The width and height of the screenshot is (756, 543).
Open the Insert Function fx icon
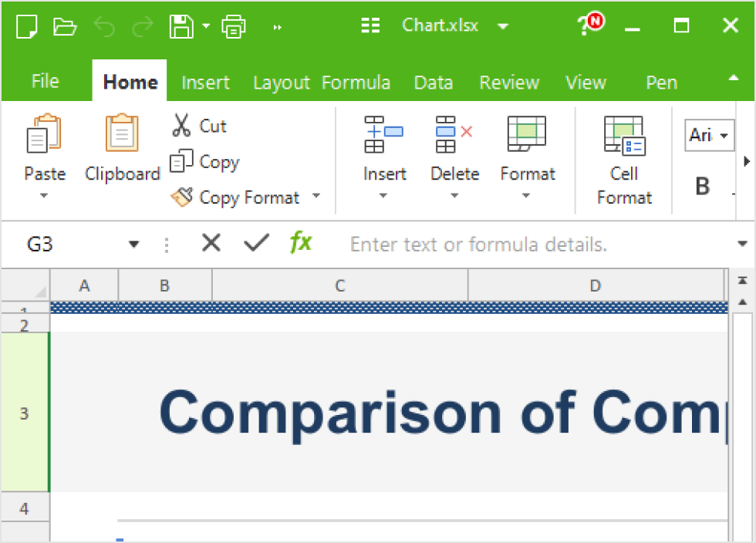pos(300,243)
